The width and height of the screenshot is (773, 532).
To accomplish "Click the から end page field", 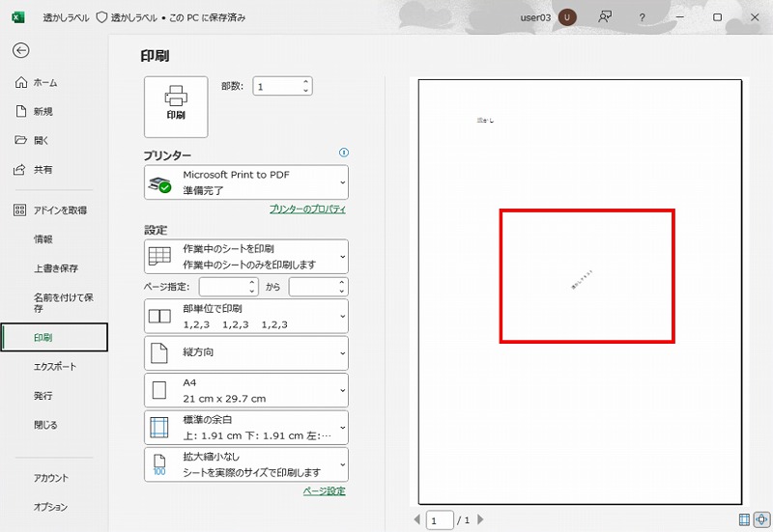I will click(x=313, y=287).
